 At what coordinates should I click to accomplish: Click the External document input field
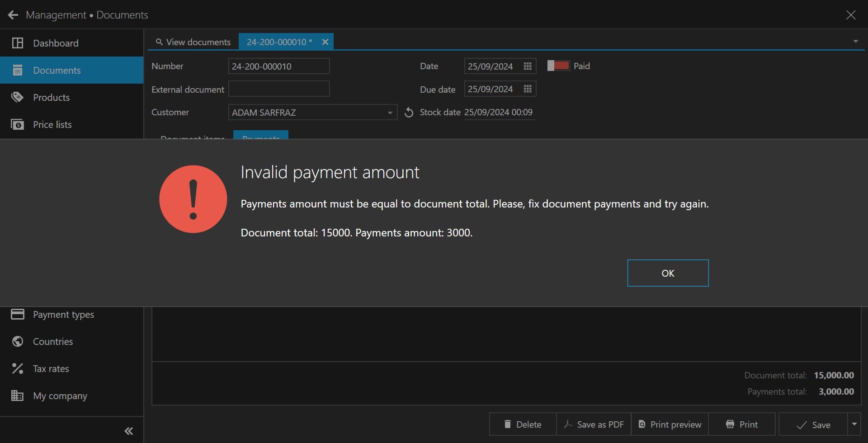point(279,89)
